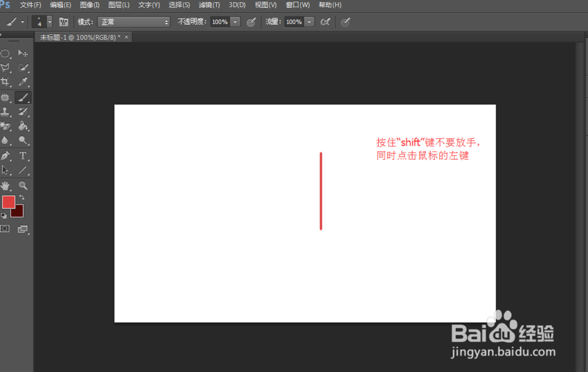Select the Horizontal Type tool

click(x=23, y=156)
